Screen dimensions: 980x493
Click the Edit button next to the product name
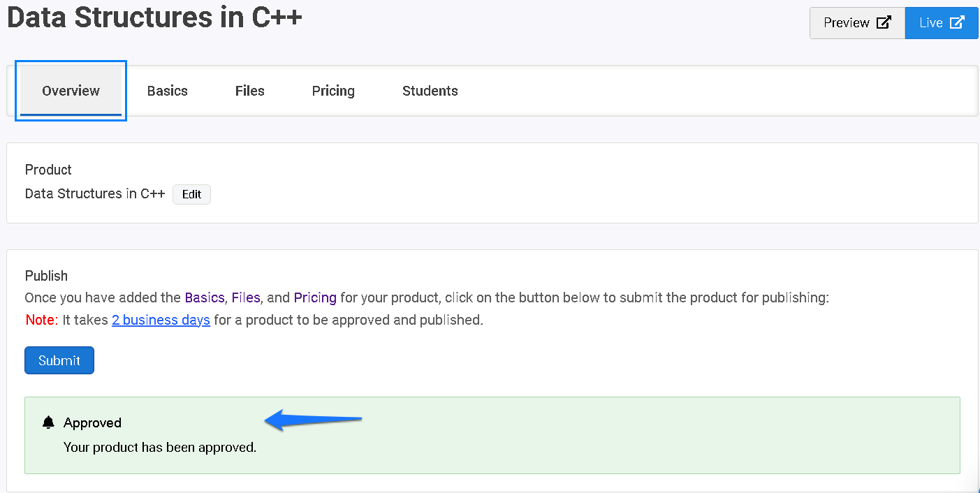tap(191, 194)
